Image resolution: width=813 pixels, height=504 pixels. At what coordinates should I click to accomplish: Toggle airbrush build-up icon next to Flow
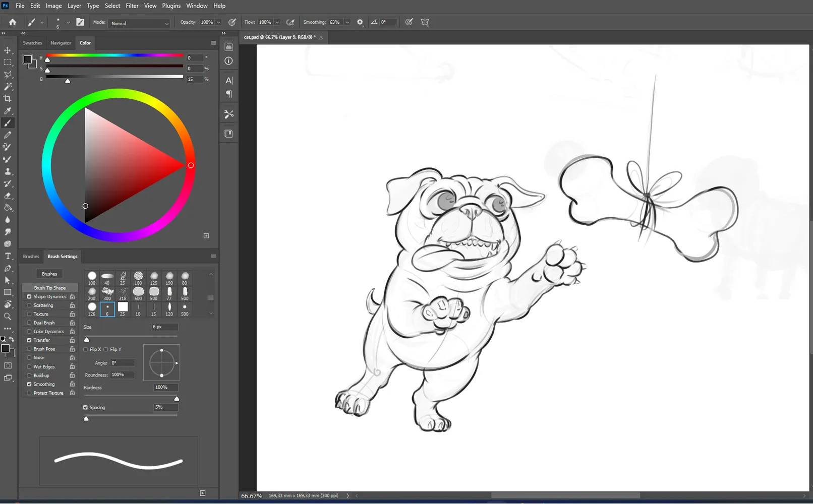coord(291,22)
